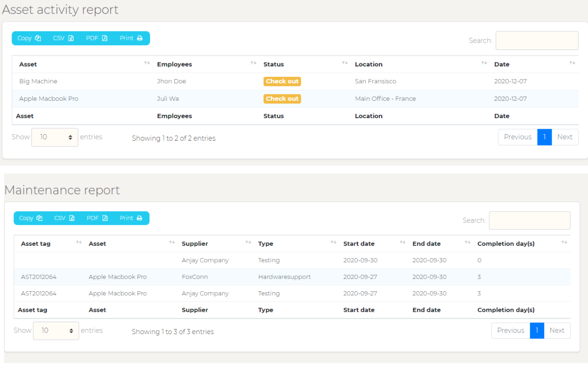Download Maintenance report as CSV
Image resolution: width=588 pixels, height=380 pixels.
pyautogui.click(x=64, y=218)
